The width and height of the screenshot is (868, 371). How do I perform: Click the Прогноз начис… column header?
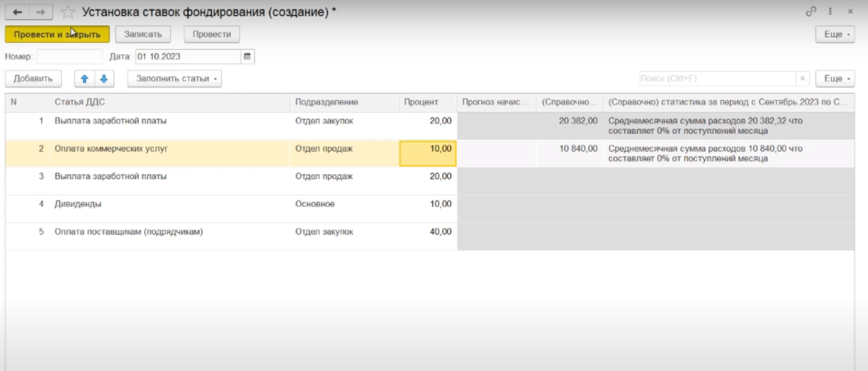497,102
